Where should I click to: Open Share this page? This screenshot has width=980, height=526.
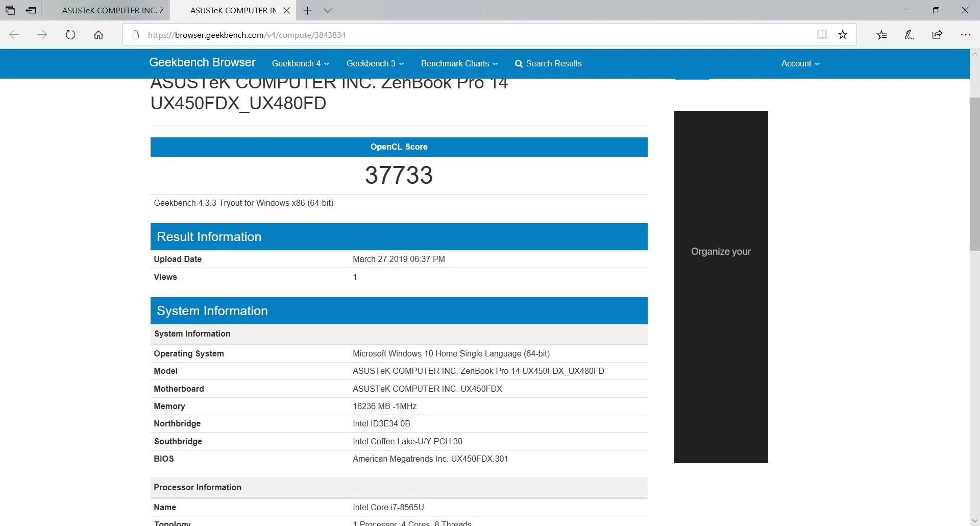coord(937,35)
